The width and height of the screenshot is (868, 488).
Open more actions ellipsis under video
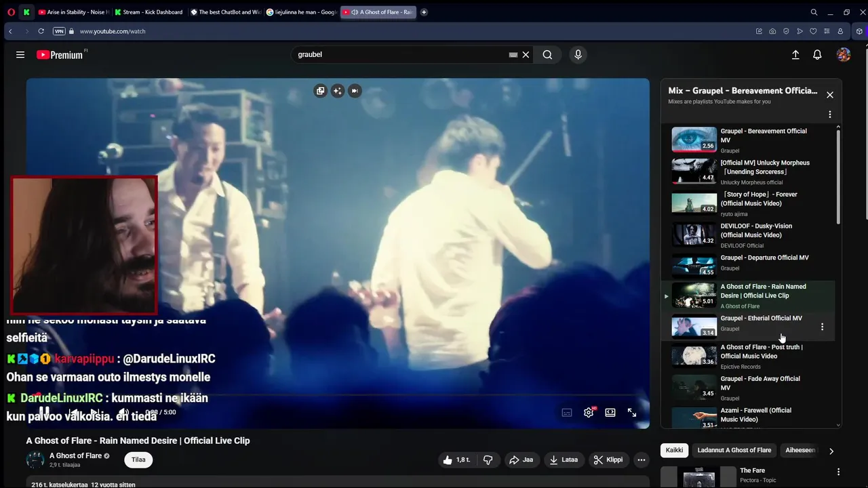[641, 460]
